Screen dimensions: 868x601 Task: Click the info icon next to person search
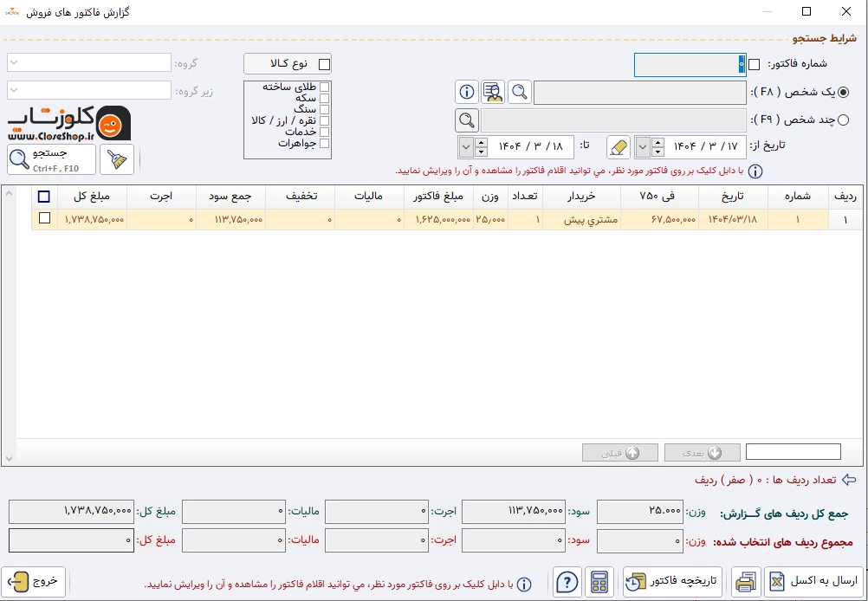coord(467,92)
